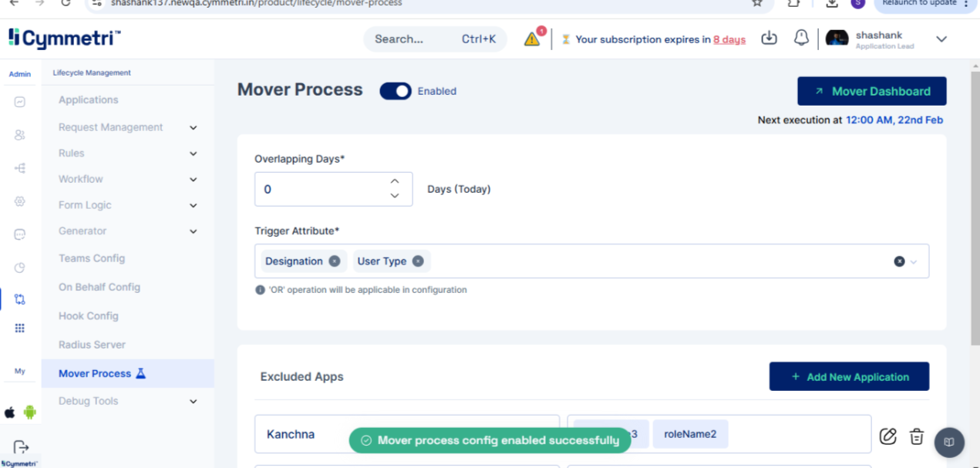Go to Teams Config page

pyautogui.click(x=92, y=258)
